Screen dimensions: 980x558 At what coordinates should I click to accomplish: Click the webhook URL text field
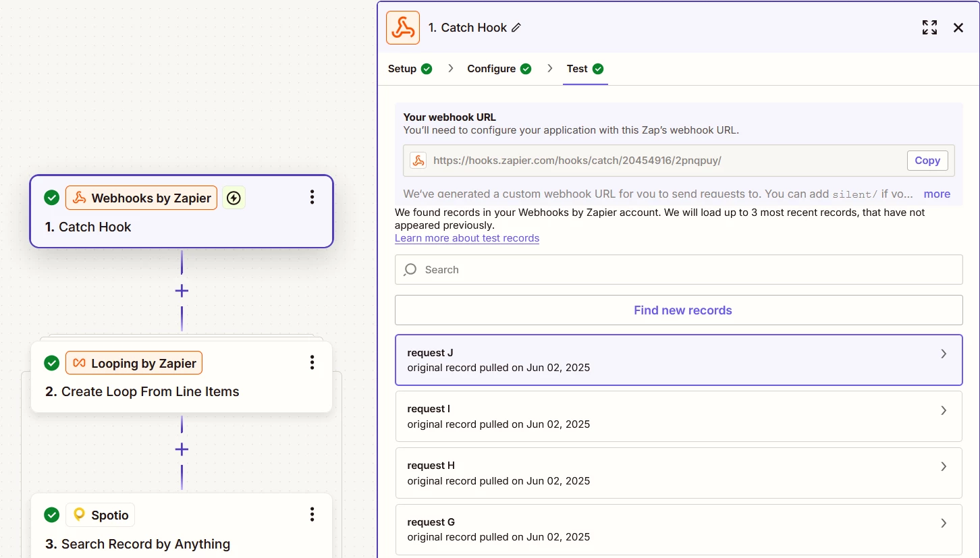click(x=679, y=161)
